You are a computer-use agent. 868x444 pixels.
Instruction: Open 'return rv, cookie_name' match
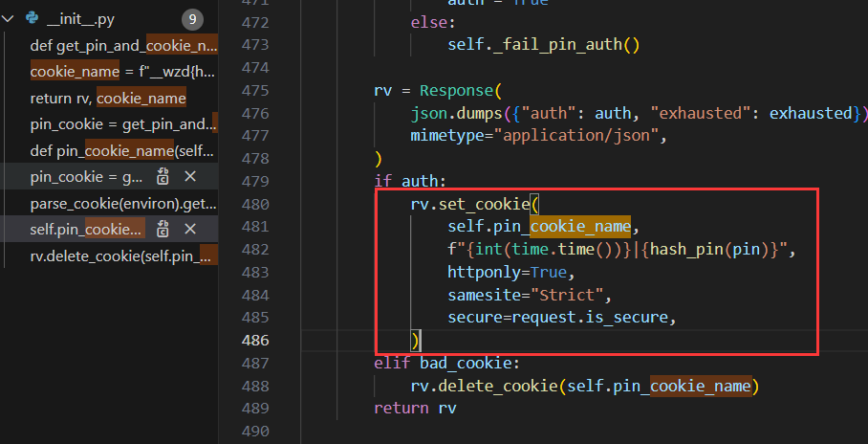108,98
